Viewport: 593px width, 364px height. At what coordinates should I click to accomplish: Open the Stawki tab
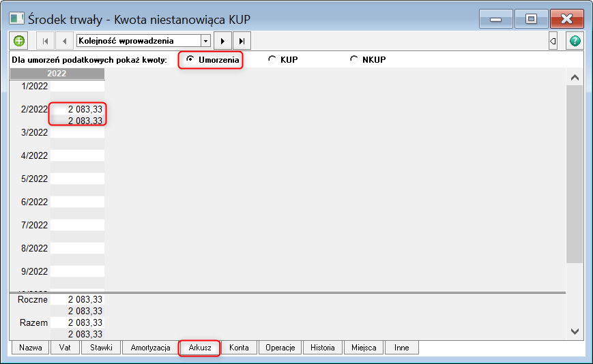point(101,348)
